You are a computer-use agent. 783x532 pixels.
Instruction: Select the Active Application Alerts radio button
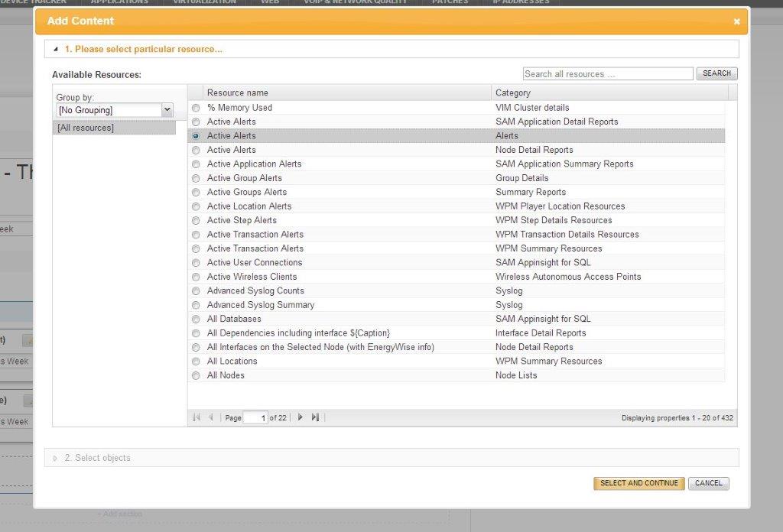point(196,164)
